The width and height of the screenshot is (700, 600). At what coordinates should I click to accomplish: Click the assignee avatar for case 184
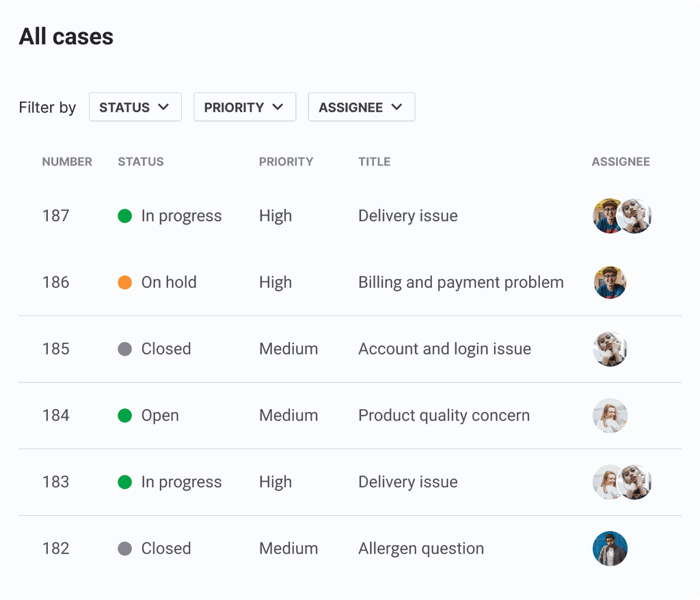pos(610,415)
